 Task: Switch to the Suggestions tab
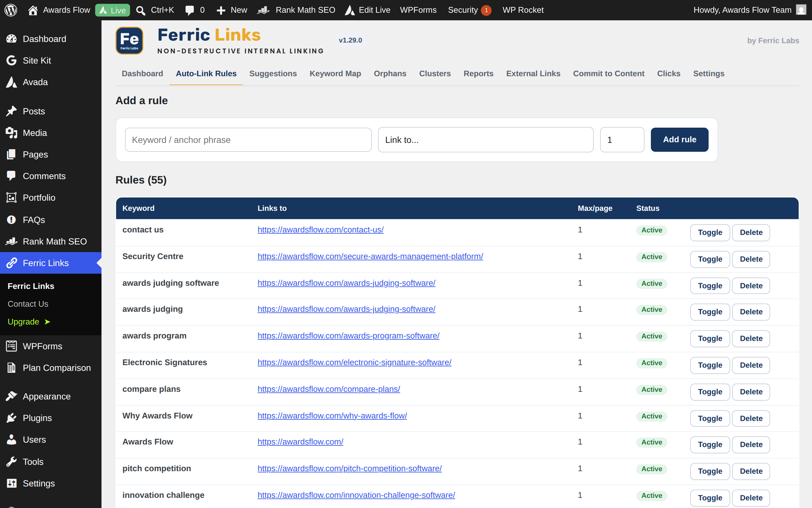coord(273,73)
